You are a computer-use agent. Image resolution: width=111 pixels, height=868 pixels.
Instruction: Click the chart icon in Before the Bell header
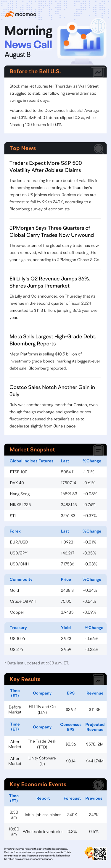click(x=98, y=72)
